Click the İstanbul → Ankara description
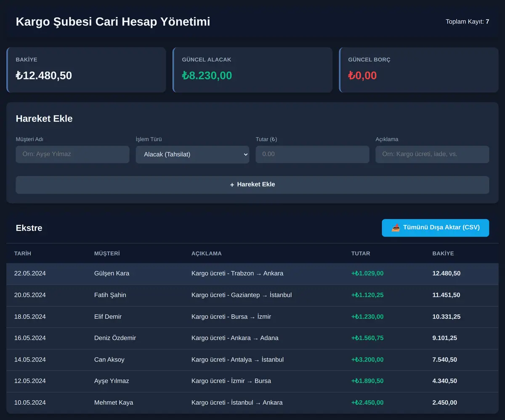This screenshot has width=505, height=420. [x=237, y=403]
